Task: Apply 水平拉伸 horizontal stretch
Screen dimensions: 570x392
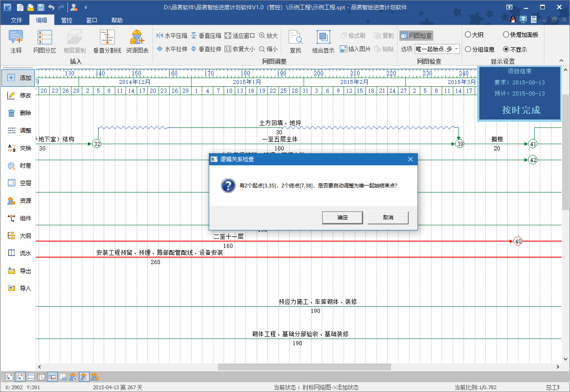Action: (172, 49)
